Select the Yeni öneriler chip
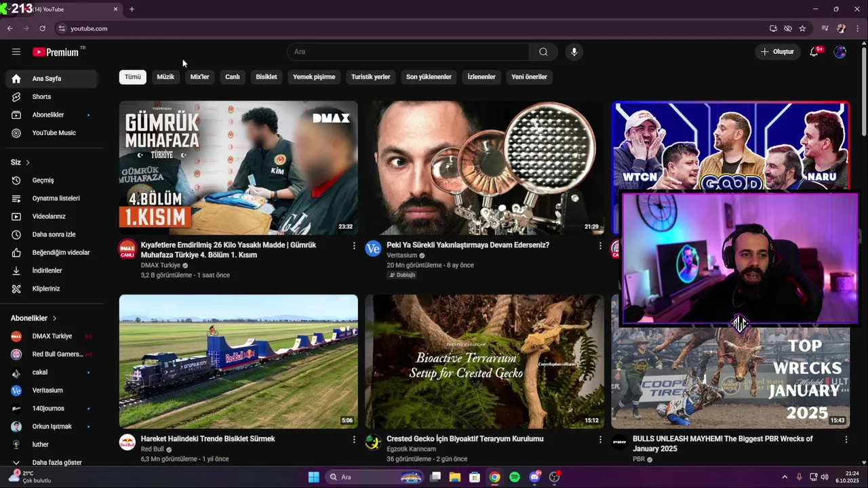This screenshot has width=868, height=488. tap(529, 77)
